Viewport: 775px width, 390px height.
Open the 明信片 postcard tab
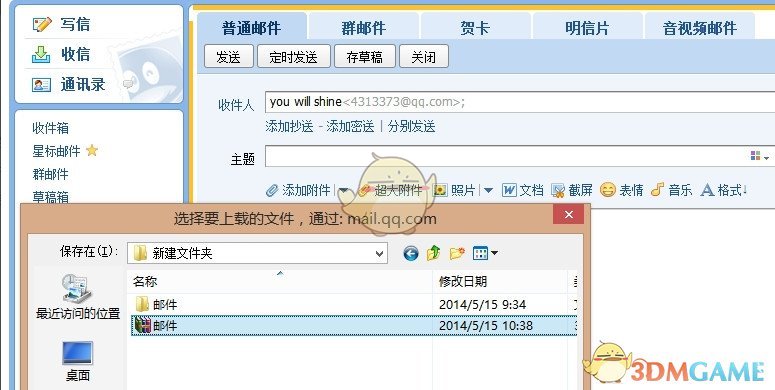[587, 28]
